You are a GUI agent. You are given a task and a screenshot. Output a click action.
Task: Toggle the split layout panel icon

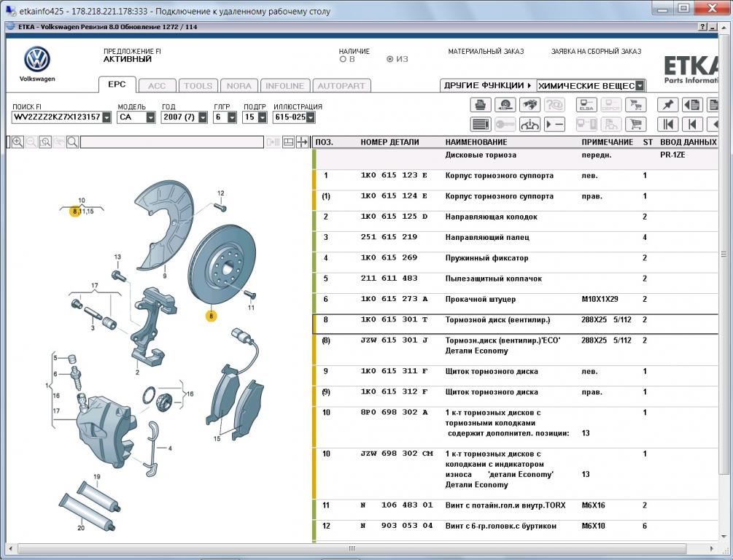point(288,142)
